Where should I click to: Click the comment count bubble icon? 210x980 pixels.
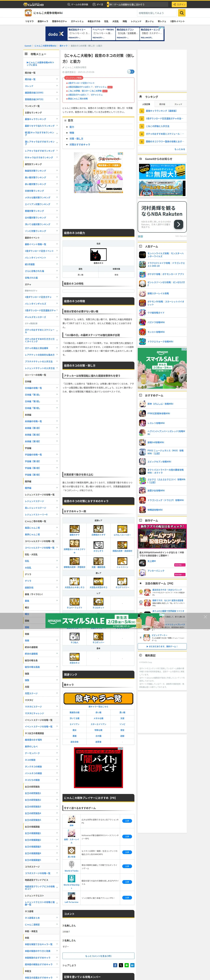130,72
